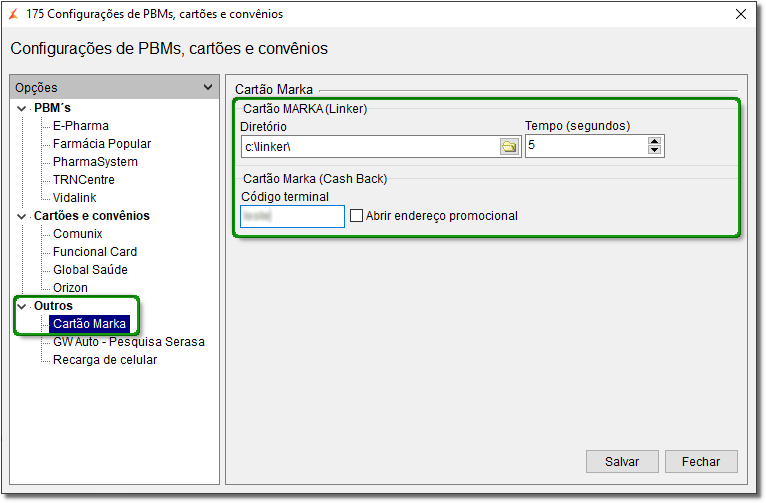Select E-Pharma in the tree
766x503 pixels.
tap(81, 126)
